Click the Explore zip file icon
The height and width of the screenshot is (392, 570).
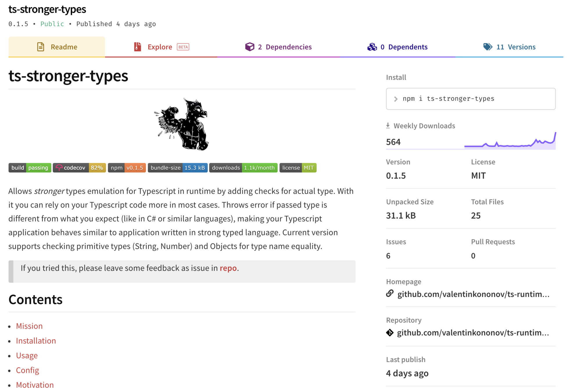pyautogui.click(x=137, y=47)
